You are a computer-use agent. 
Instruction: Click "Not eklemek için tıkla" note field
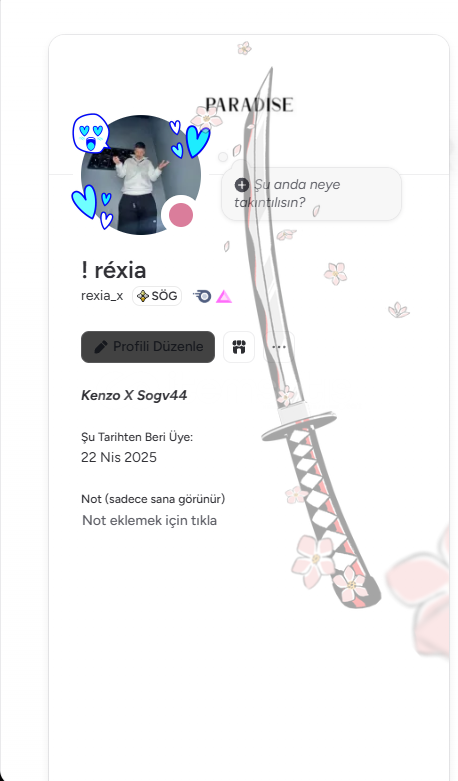(149, 521)
